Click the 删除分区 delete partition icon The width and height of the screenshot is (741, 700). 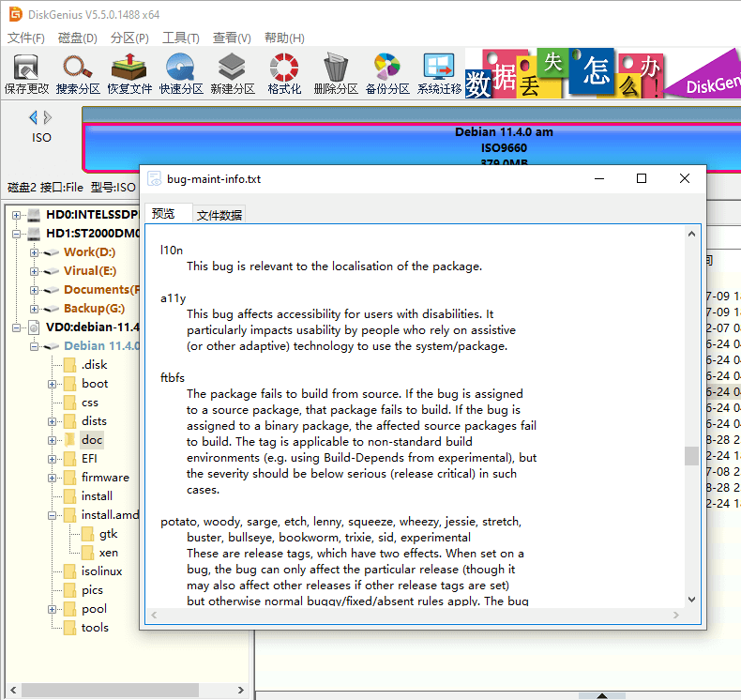pos(336,74)
